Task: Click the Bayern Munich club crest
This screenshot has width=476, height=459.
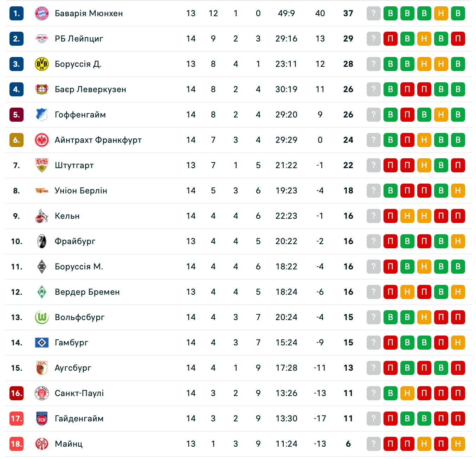Action: coord(42,13)
